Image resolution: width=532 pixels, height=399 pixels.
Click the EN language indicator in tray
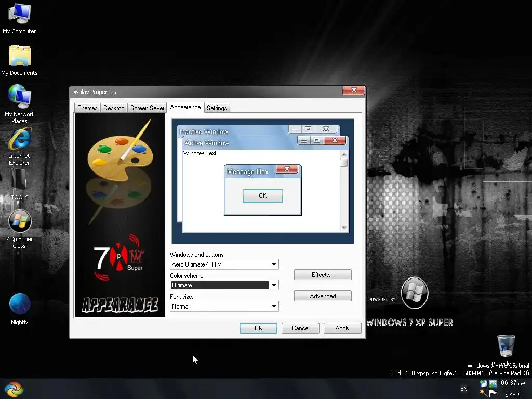click(x=464, y=389)
